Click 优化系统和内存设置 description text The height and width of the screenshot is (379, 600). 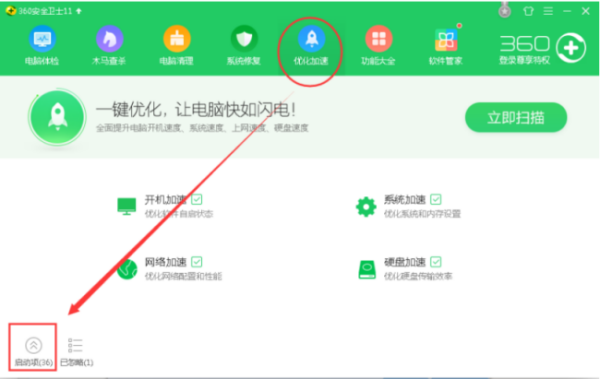(x=422, y=214)
